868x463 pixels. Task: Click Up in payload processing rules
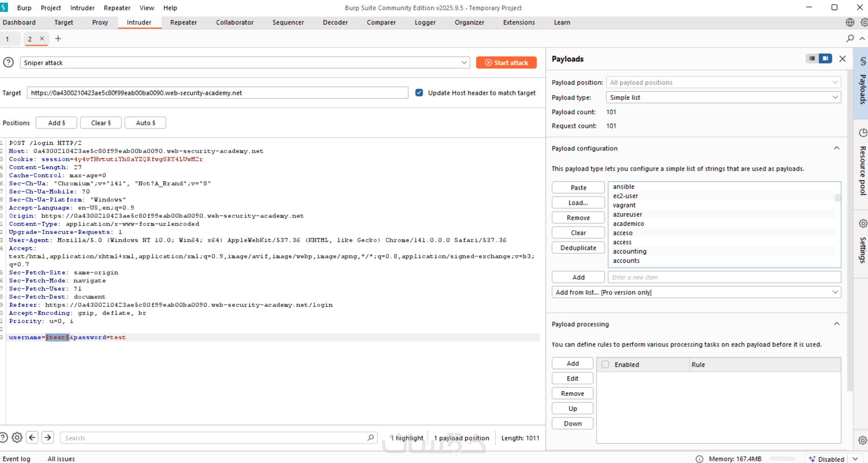(x=573, y=408)
